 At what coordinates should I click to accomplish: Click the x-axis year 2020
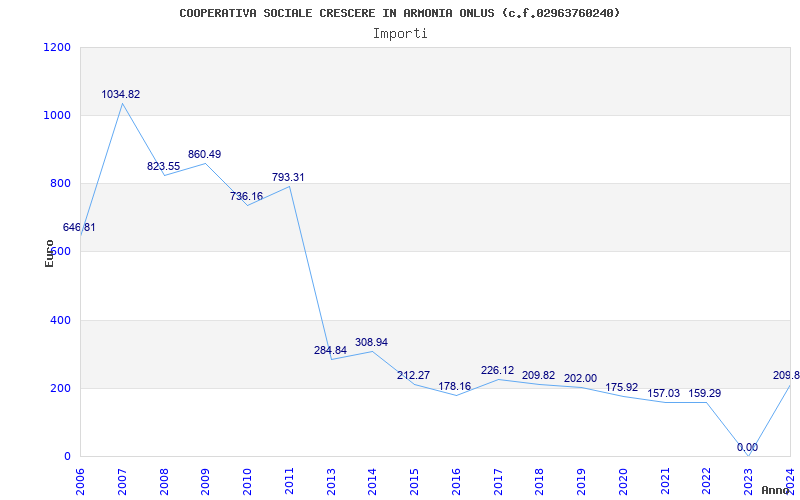click(623, 482)
